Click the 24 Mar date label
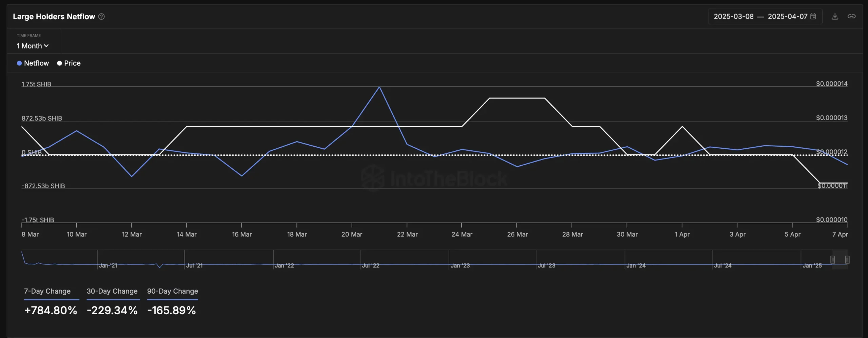Viewport: 868px width, 338px height. coord(462,234)
